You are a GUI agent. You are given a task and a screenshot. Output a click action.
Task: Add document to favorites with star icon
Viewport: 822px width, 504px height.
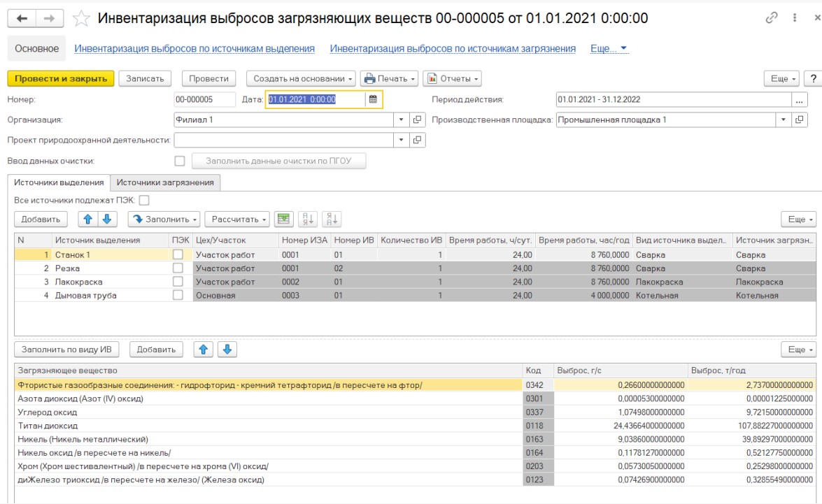[81, 18]
